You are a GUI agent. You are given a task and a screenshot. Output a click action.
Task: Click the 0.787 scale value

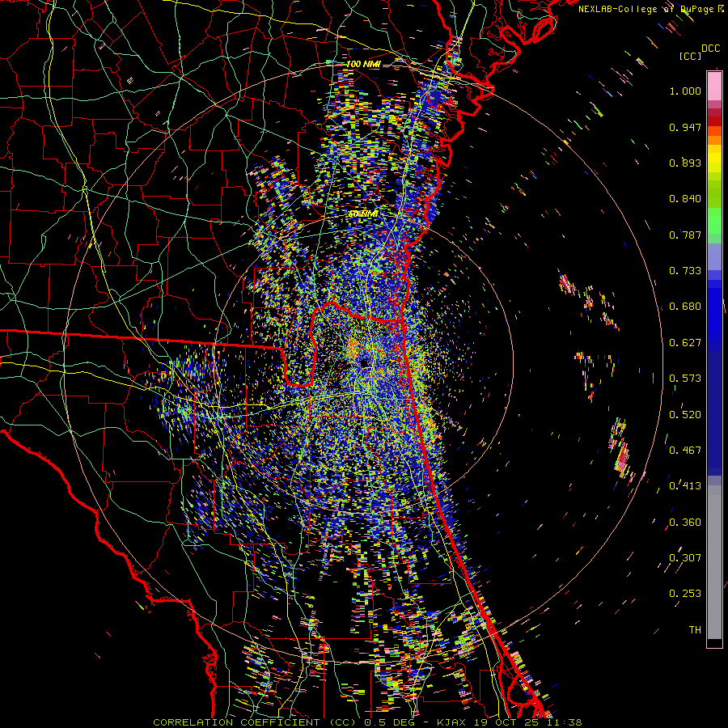click(x=685, y=235)
